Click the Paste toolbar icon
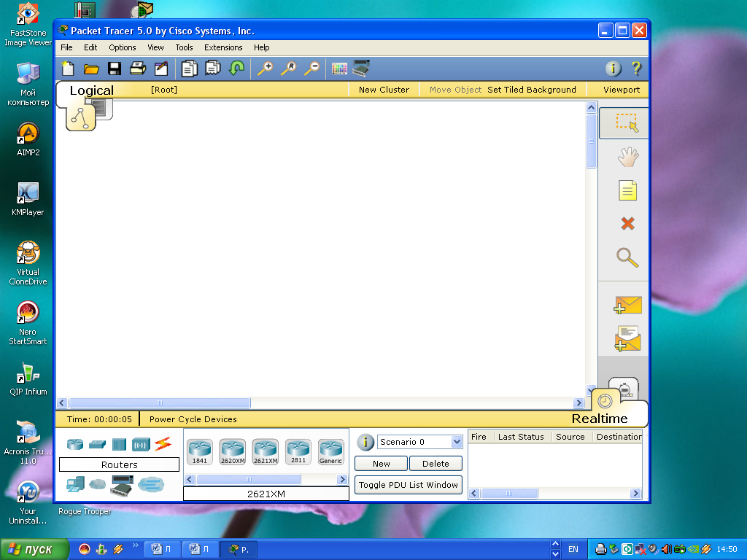747x560 pixels. (212, 68)
